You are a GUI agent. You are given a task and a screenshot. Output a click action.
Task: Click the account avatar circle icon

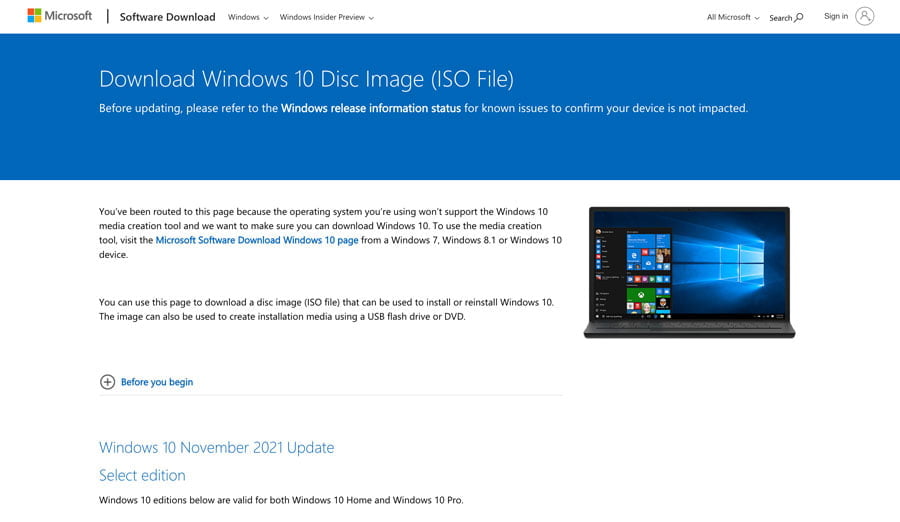tap(864, 16)
